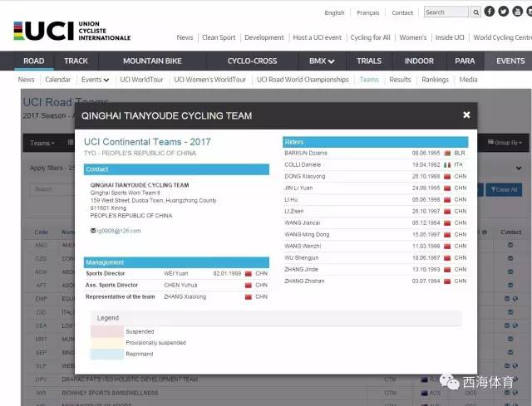Expand the Events submenu dropdown
Viewport: 532px width, 406px height.
click(x=95, y=80)
